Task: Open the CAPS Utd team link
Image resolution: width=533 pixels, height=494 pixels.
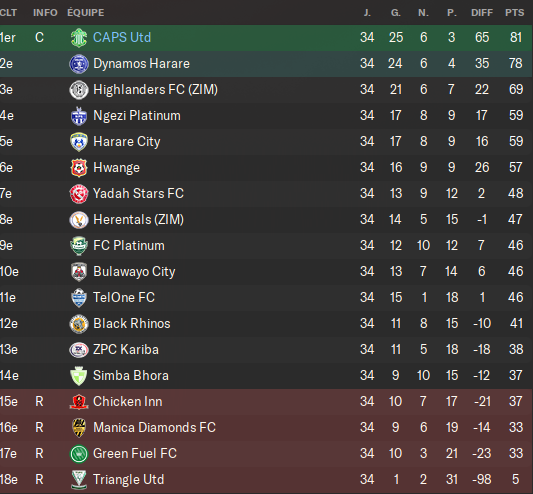Action: tap(122, 37)
